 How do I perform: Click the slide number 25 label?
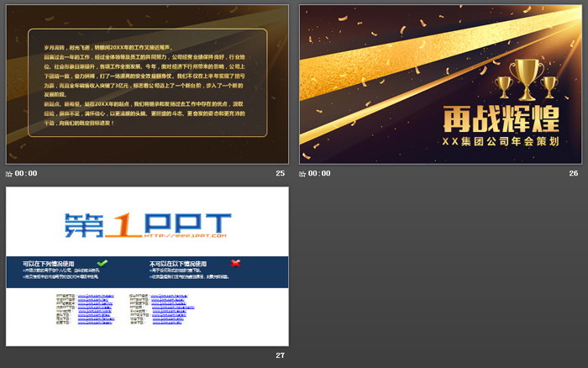[x=280, y=173]
